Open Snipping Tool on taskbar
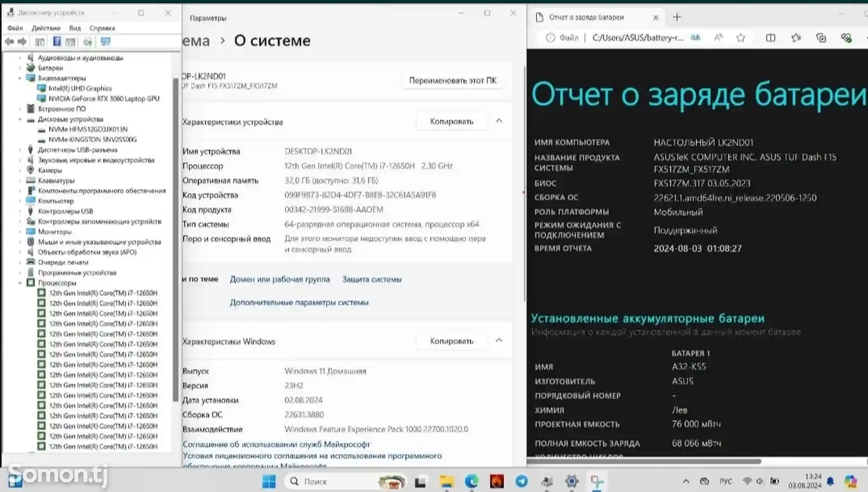 597,481
